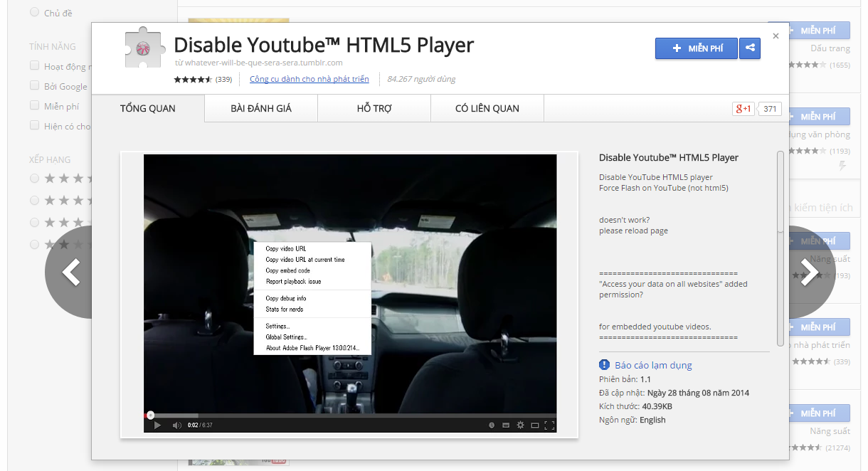Click the 'Báo cáo lạm dụng' link

point(653,365)
